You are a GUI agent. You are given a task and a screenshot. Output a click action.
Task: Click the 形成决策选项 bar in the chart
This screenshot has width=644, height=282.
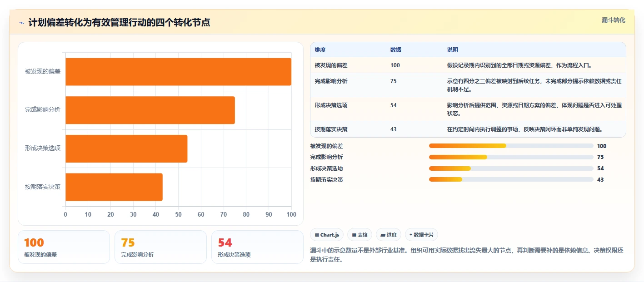[x=126, y=148]
